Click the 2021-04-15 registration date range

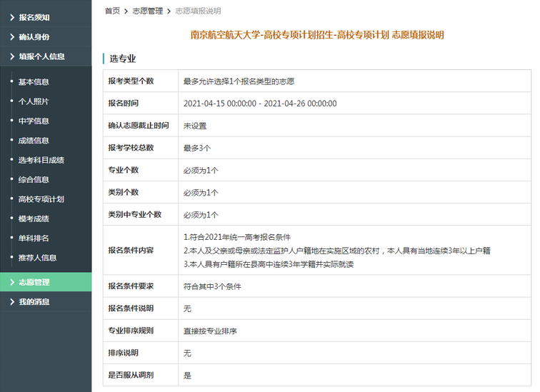(260, 104)
